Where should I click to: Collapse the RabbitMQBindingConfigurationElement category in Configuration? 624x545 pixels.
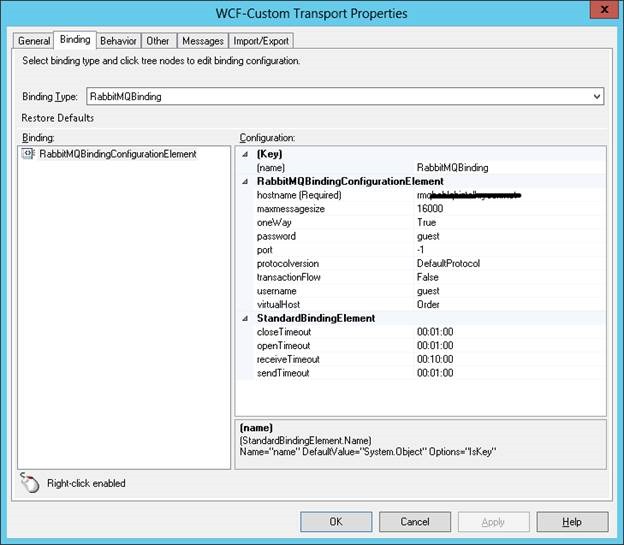point(245,182)
